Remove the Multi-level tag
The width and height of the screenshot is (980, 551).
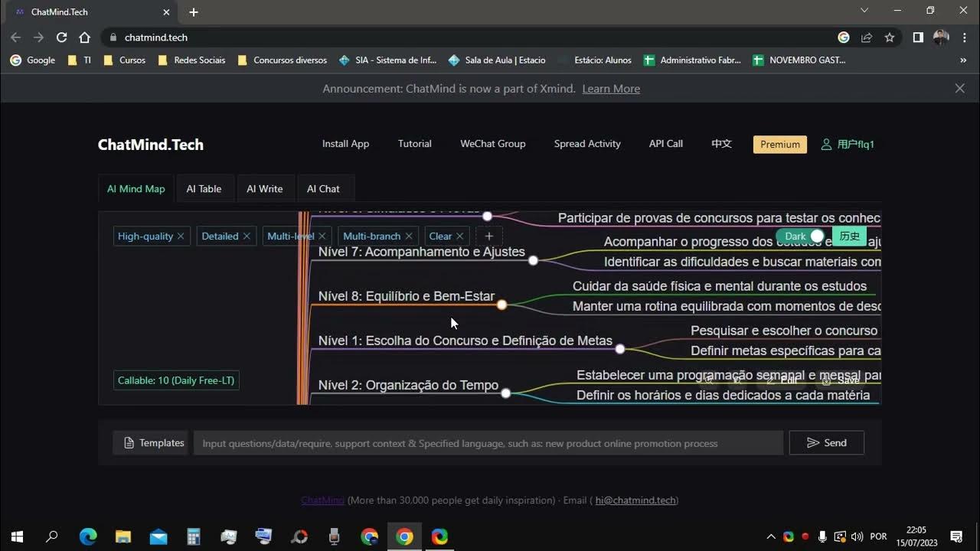click(x=322, y=236)
